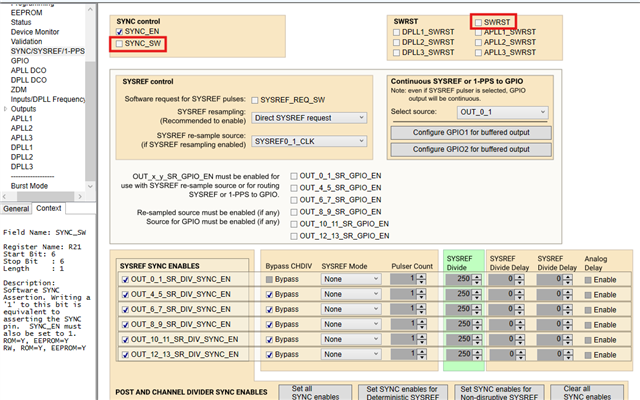Screen dimensions: 640x400
Task: Open SYSREF Mode dropdown for OUT_4_5 row
Action: click(351, 294)
